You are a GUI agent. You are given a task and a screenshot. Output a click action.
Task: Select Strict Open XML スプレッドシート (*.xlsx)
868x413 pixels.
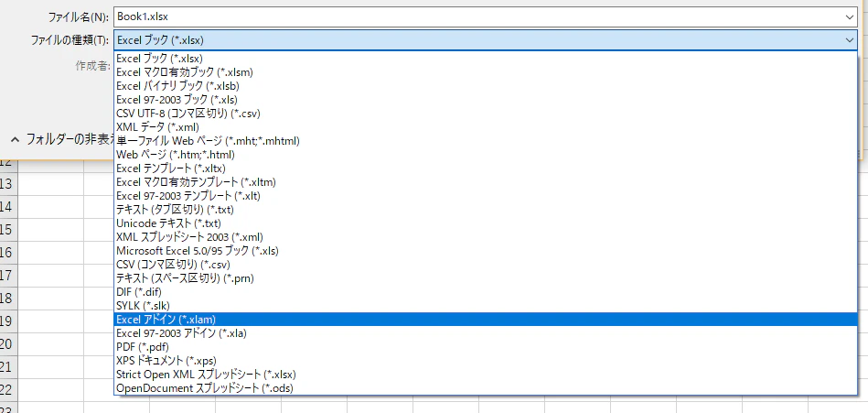[x=486, y=375]
